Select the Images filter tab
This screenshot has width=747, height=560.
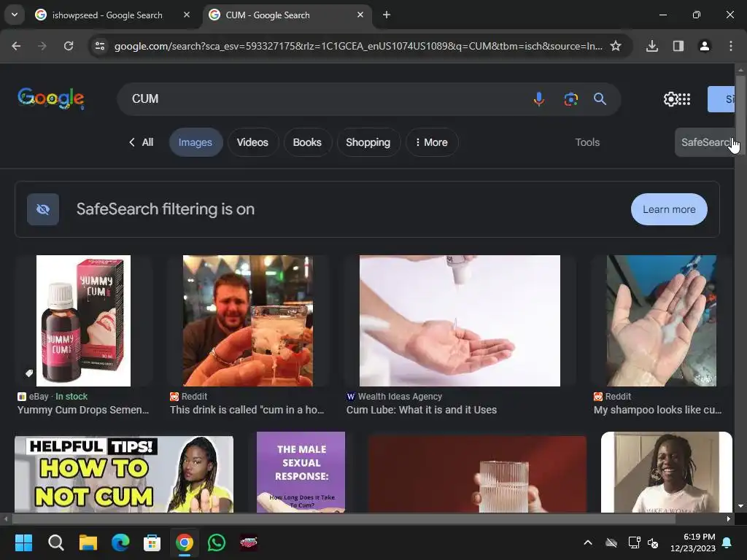196,142
